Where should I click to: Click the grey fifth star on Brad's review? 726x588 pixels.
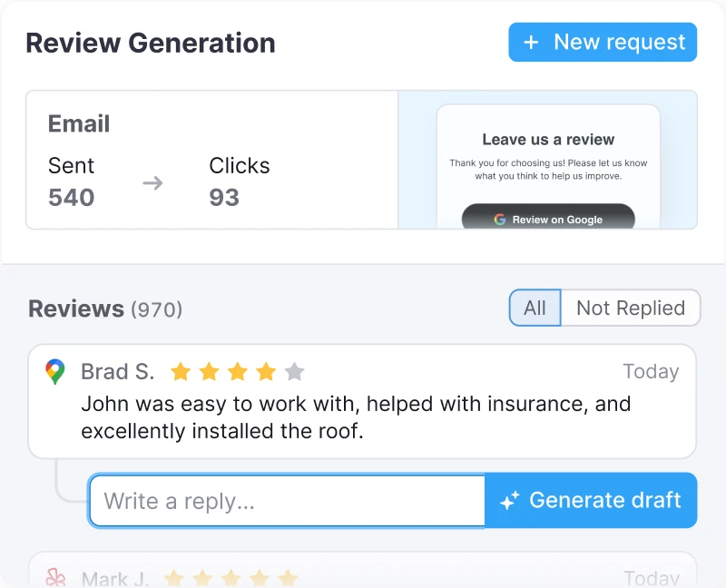pos(294,372)
